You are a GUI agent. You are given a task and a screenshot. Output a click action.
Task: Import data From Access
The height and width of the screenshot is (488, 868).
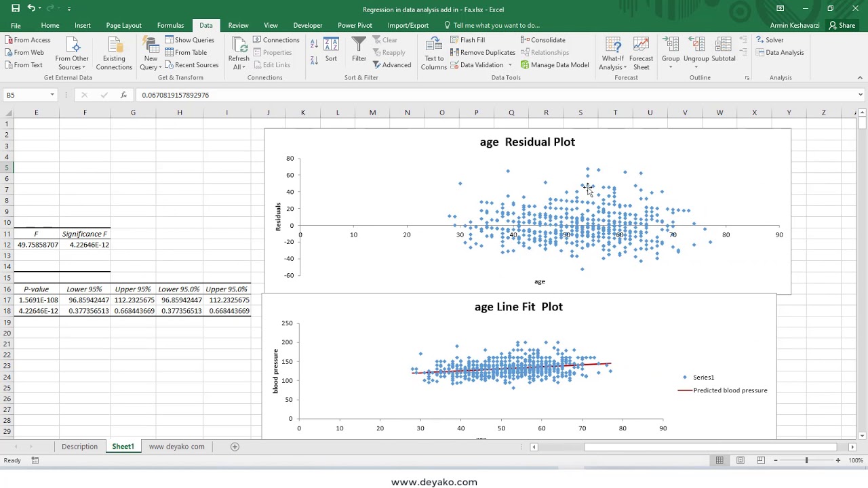[28, 40]
